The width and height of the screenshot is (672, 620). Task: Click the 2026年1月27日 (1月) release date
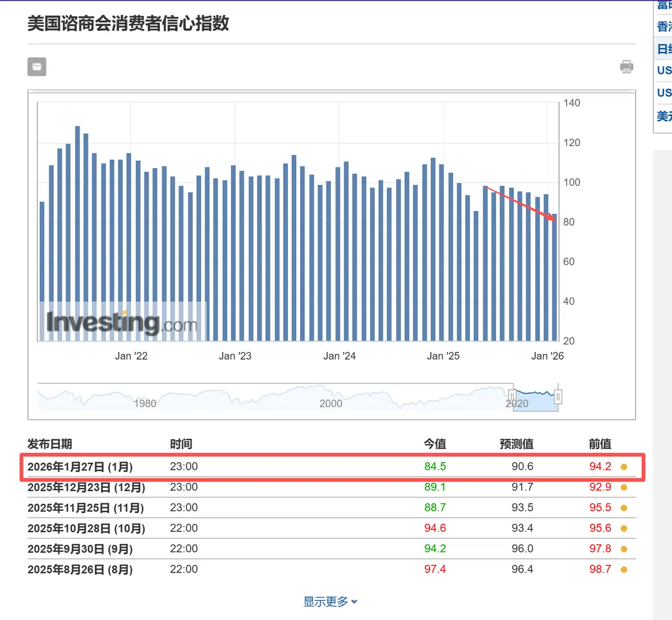coord(80,467)
